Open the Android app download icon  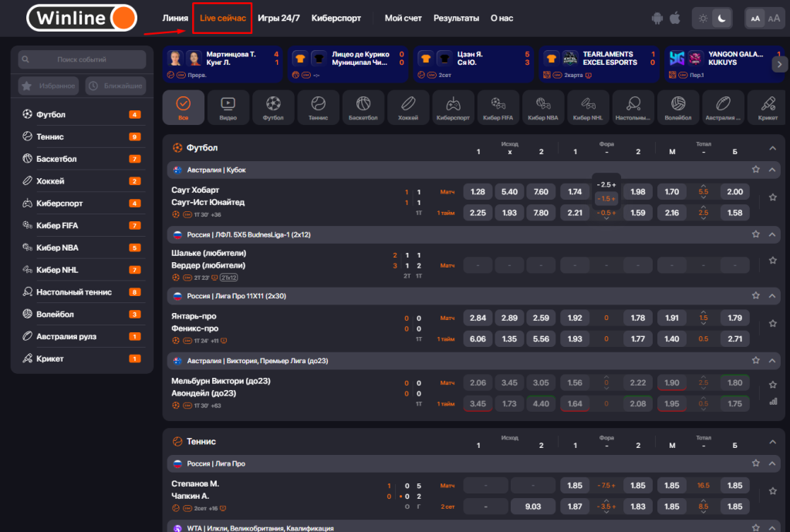(x=657, y=19)
